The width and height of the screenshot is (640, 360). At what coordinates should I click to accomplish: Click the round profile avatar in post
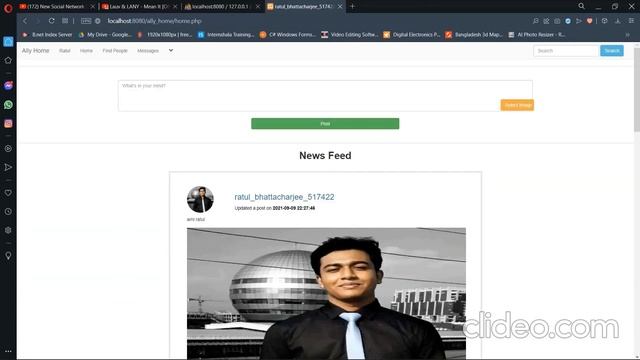(200, 199)
